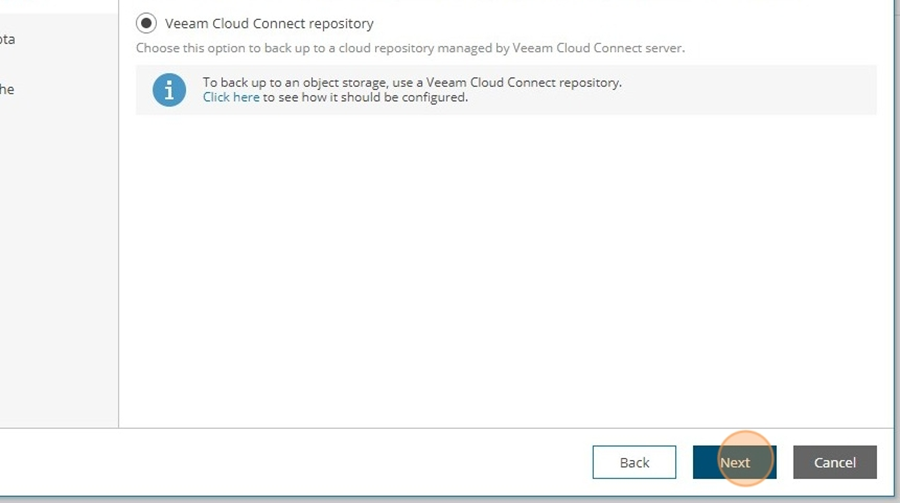Click the words "Veeam Cloud Connect server" in the description
900x503 pixels.
(598, 48)
